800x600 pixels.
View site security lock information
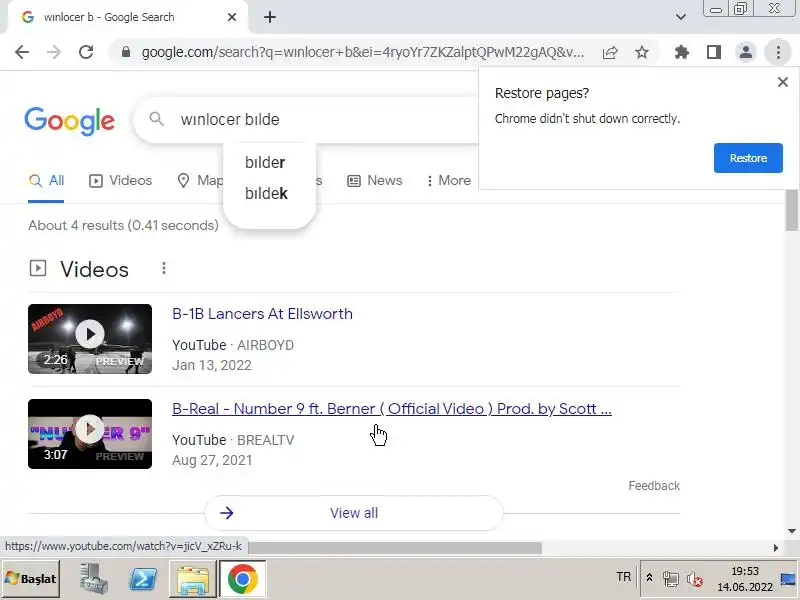tap(126, 52)
